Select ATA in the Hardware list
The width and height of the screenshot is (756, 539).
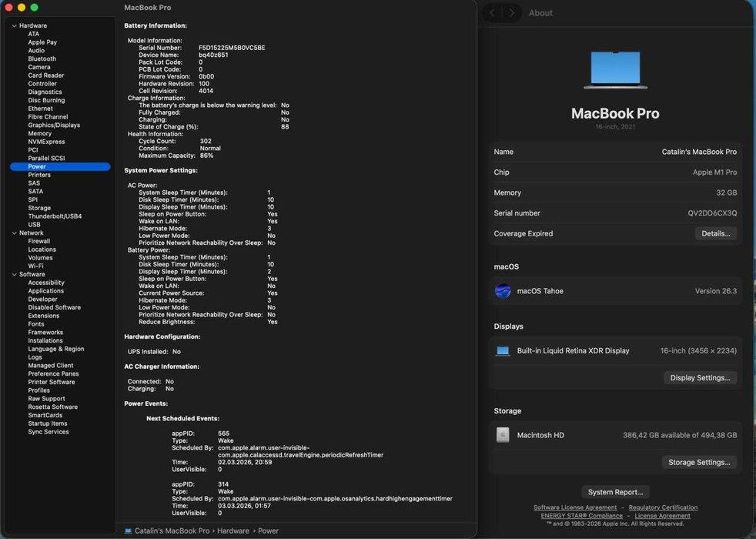tap(33, 34)
